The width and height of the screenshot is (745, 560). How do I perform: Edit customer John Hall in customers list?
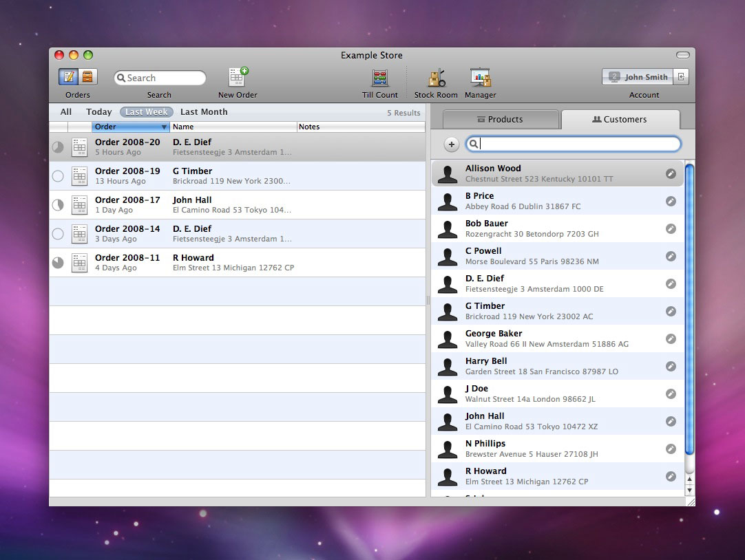(x=671, y=422)
